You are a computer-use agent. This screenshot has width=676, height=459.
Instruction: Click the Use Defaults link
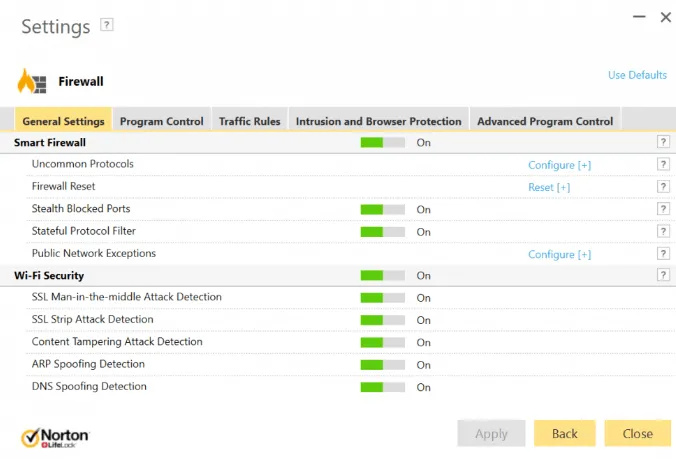point(637,75)
